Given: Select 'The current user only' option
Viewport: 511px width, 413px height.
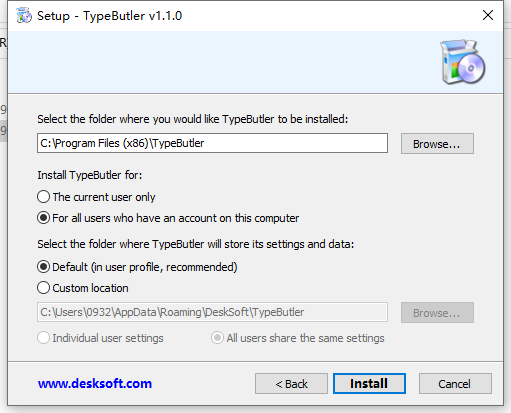Looking at the screenshot, I should 96,197.
